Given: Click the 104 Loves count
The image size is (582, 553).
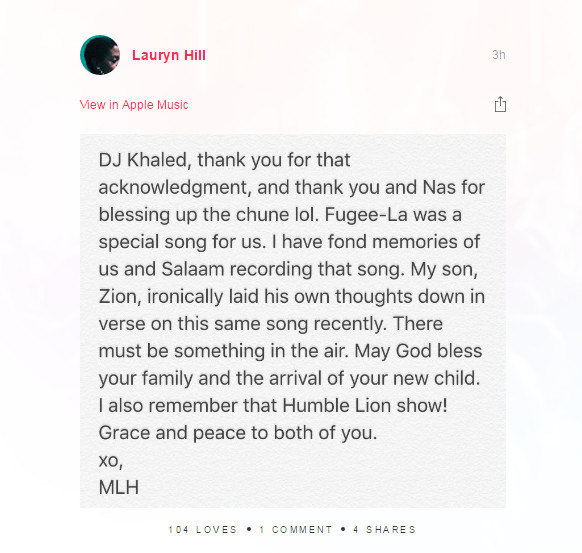Looking at the screenshot, I should click(203, 530).
